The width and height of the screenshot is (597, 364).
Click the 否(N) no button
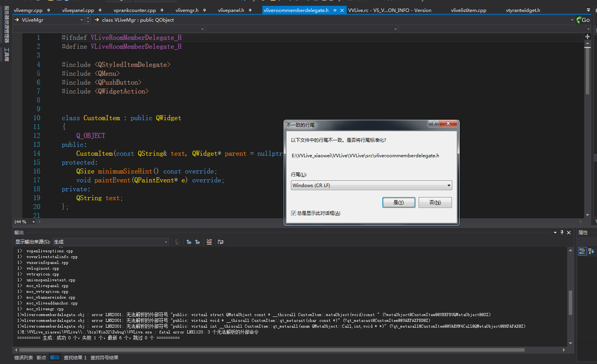435,202
